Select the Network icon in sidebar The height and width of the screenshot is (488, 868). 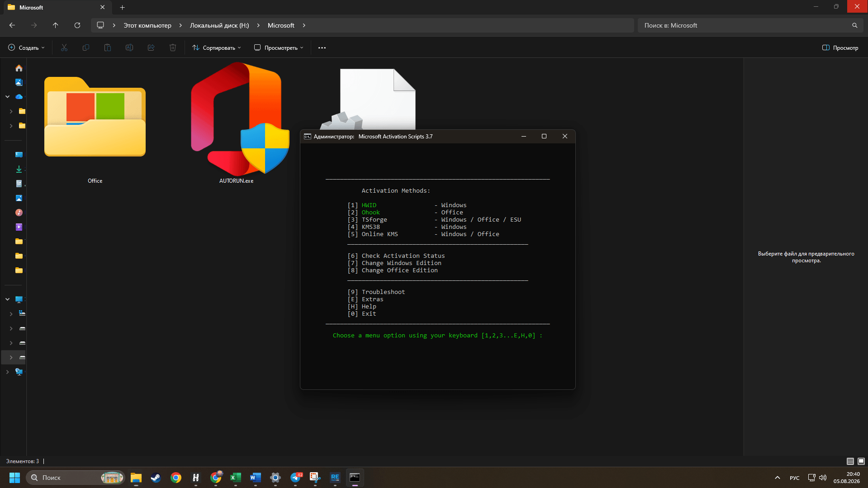19,372
